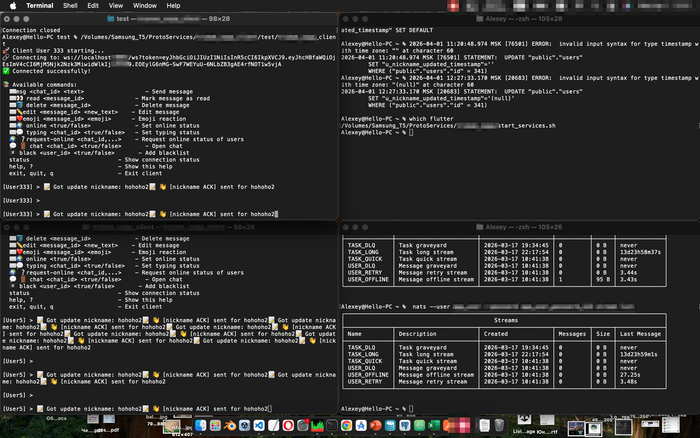Viewport: 700px width, 438px height.
Task: Open the Shell menu
Action: point(70,5)
